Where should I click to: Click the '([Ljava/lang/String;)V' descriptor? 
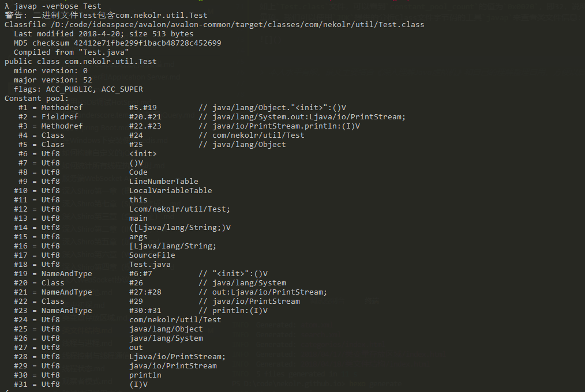tap(180, 227)
